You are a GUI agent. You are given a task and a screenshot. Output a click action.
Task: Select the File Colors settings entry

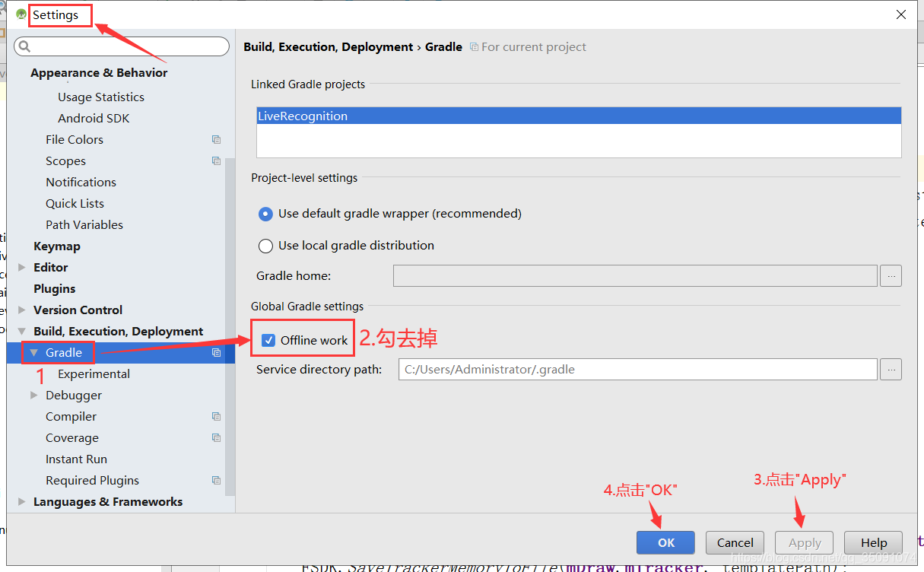[75, 139]
